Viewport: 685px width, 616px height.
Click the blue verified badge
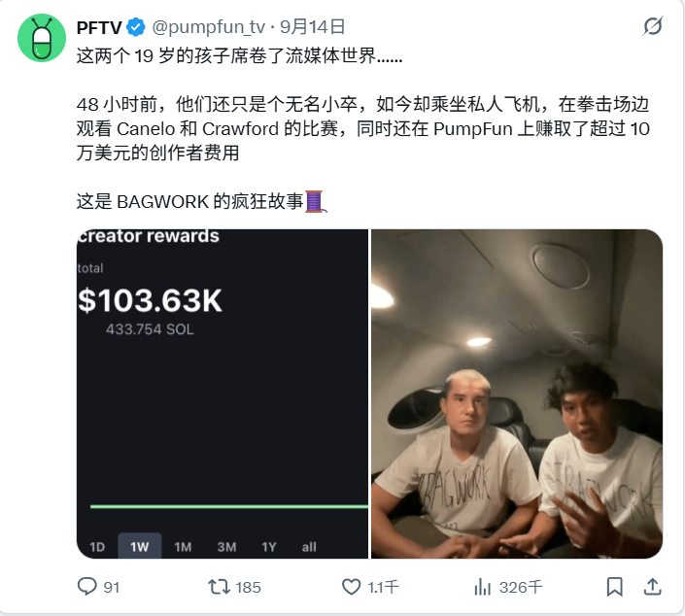pos(136,27)
